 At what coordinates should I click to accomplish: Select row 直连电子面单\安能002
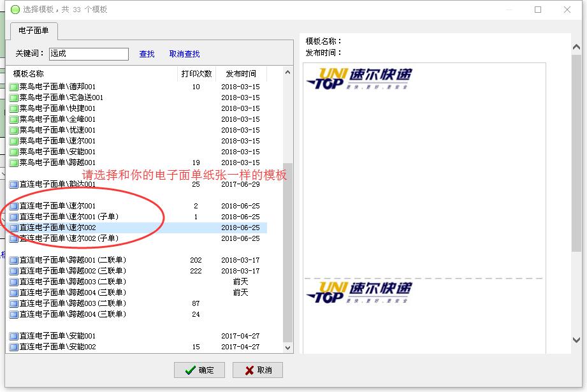138,347
